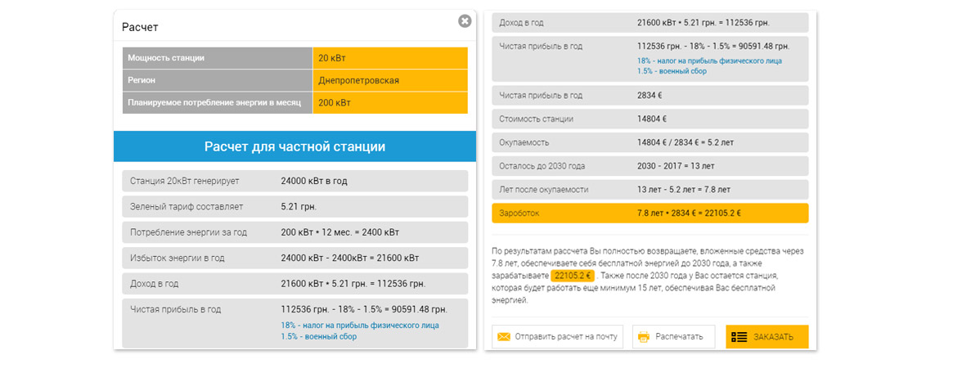Click the list icon on the ЗАКАЗАТЬ button
The height and width of the screenshot is (373, 980).
[739, 337]
